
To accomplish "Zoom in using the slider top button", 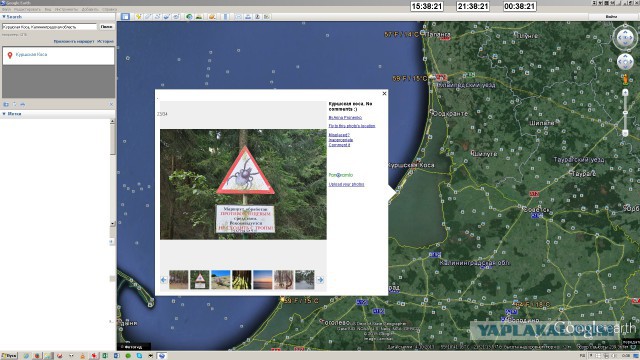I will pyautogui.click(x=625, y=93).
